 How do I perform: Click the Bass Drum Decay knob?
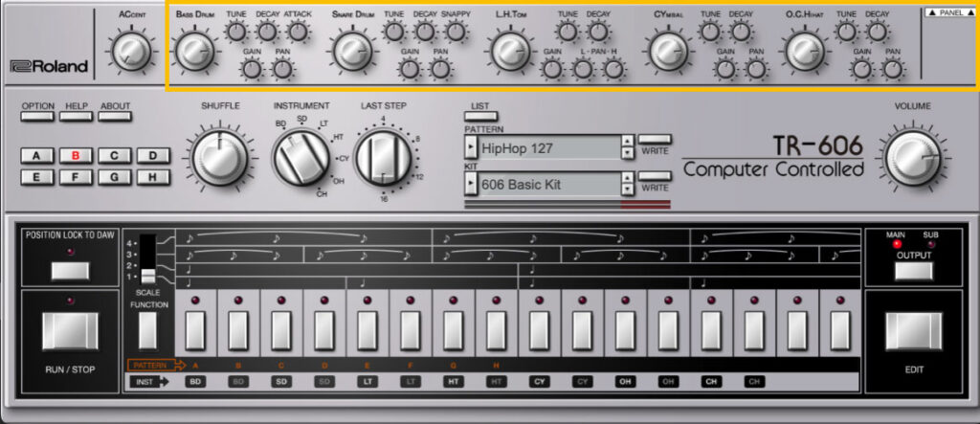[267, 32]
